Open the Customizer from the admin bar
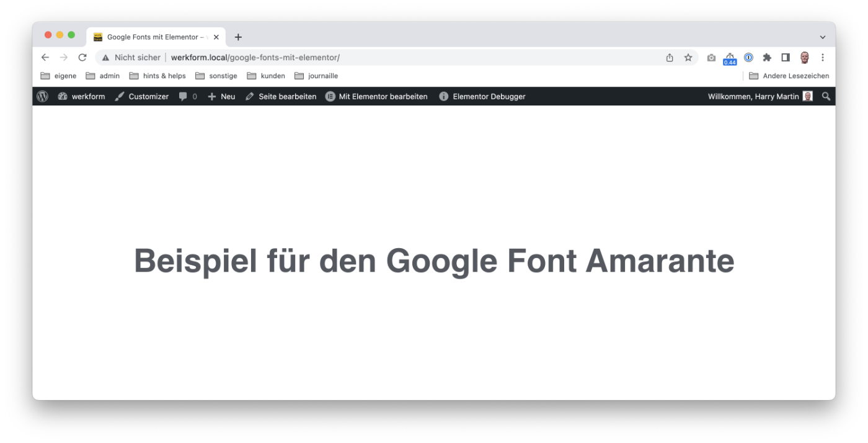Viewport: 868px width, 443px height. [x=141, y=96]
